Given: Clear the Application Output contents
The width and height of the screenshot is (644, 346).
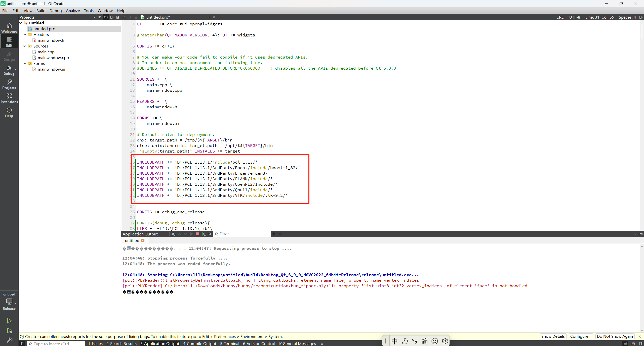Looking at the screenshot, I should click(173, 234).
